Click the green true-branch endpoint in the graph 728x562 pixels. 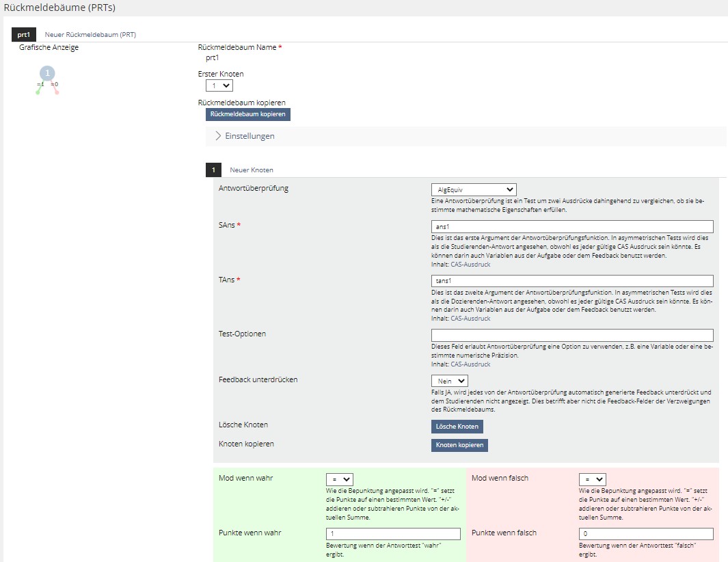[x=38, y=92]
